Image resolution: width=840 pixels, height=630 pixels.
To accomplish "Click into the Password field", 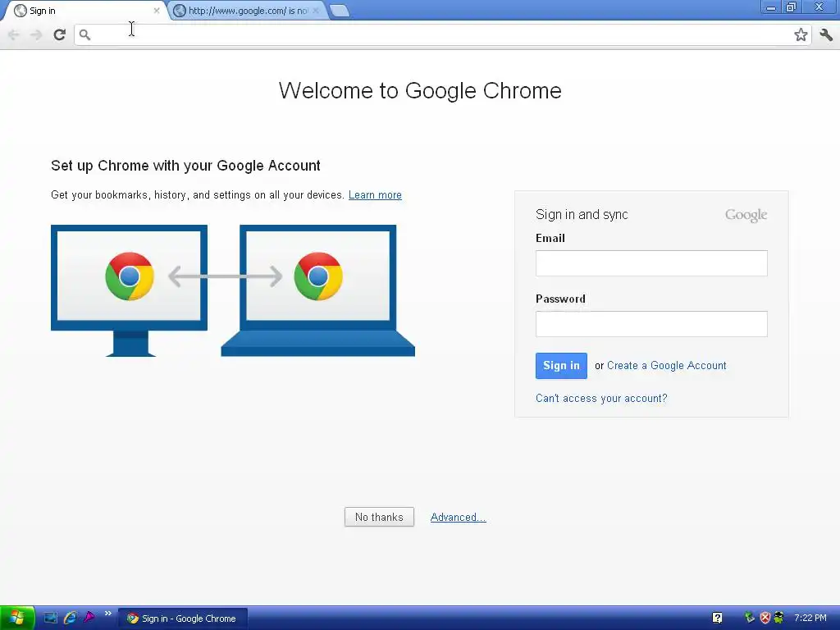I will point(651,324).
